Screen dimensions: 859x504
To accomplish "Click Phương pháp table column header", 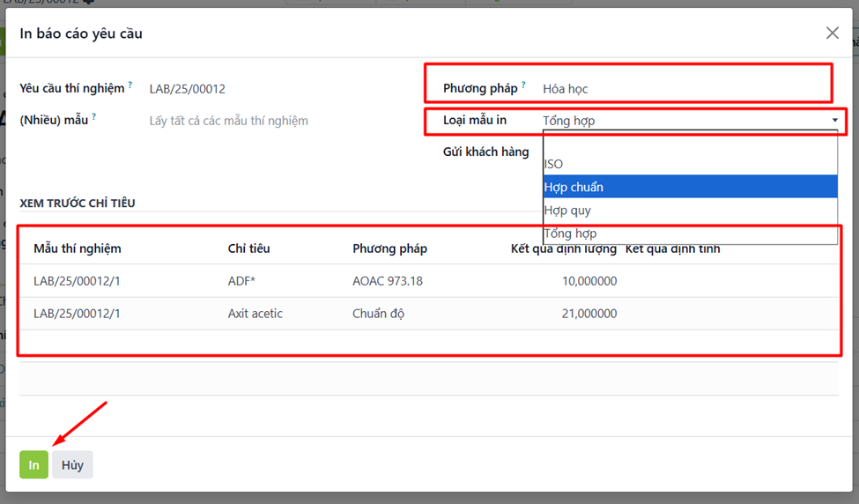I will 389,248.
